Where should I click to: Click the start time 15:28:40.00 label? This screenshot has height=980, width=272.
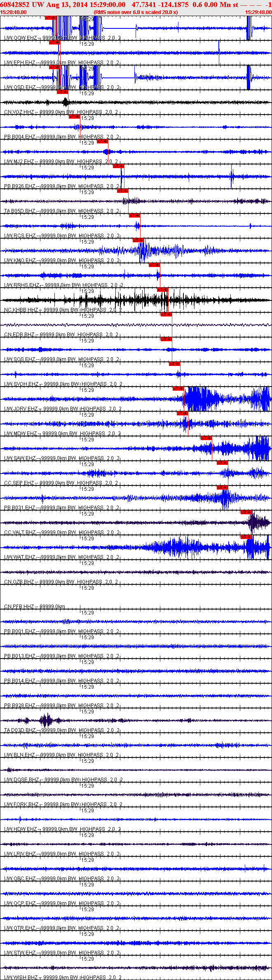pyautogui.click(x=14, y=12)
